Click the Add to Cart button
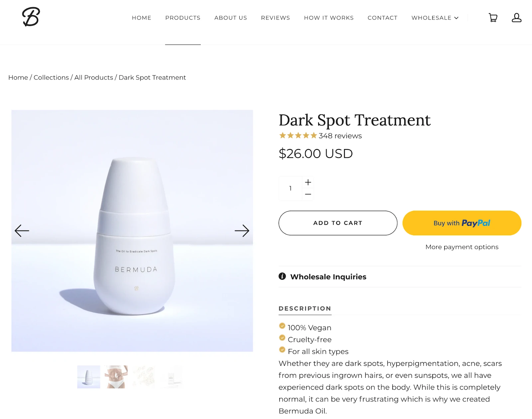Viewport: 532px width, 419px height. [x=338, y=223]
